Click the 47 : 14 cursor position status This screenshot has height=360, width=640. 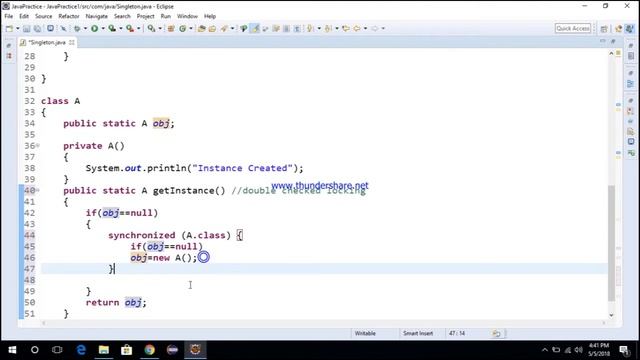pyautogui.click(x=457, y=333)
